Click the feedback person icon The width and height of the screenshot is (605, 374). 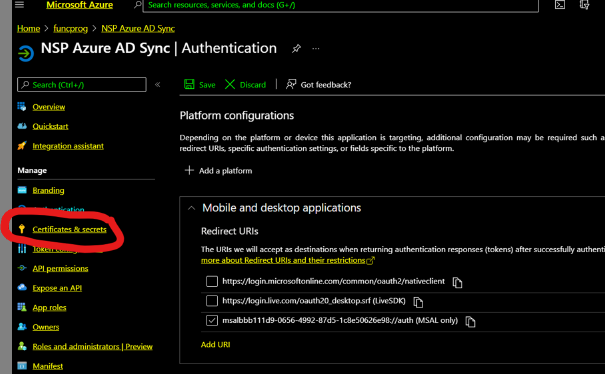291,84
